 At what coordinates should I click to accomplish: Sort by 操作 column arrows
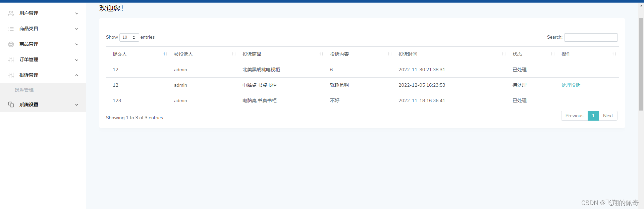[614, 54]
